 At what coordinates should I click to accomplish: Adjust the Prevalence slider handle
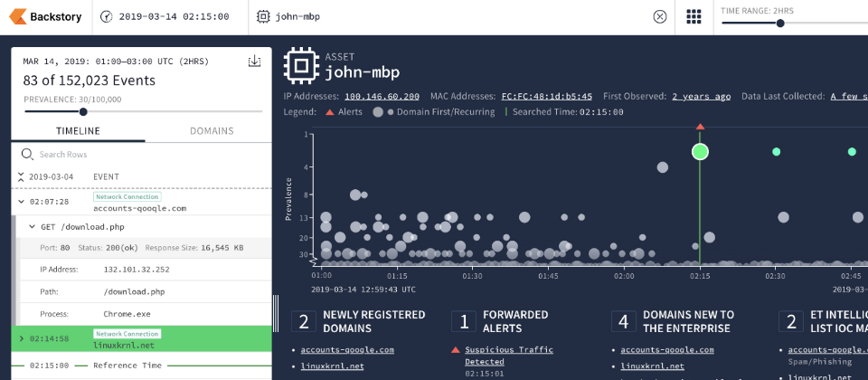[83, 112]
